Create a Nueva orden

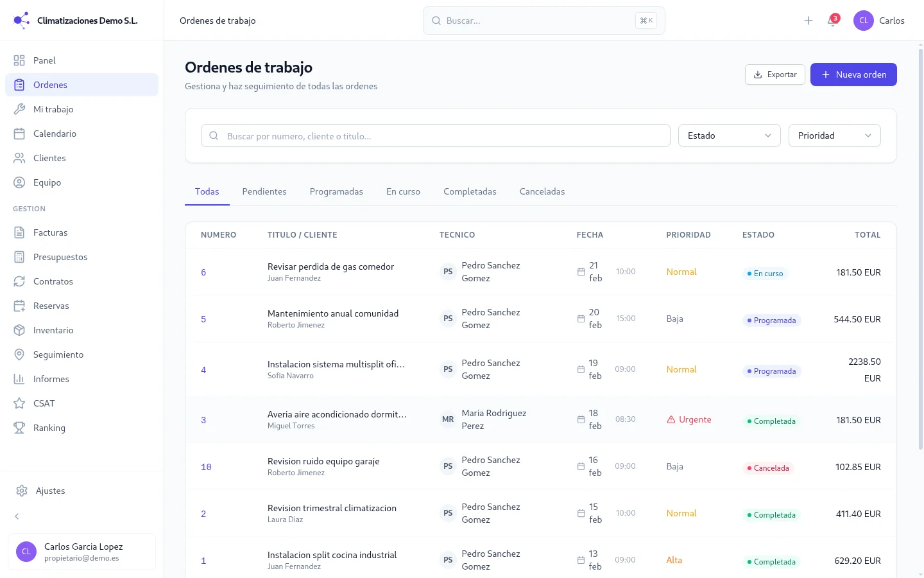tap(853, 74)
